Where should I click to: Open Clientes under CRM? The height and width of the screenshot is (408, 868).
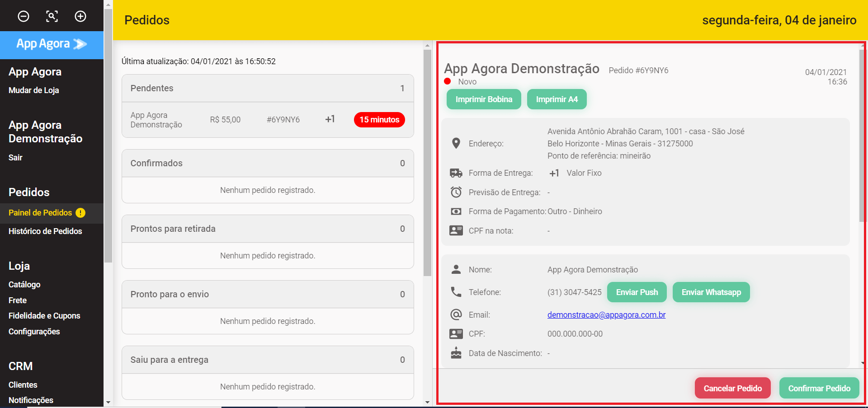tap(23, 385)
